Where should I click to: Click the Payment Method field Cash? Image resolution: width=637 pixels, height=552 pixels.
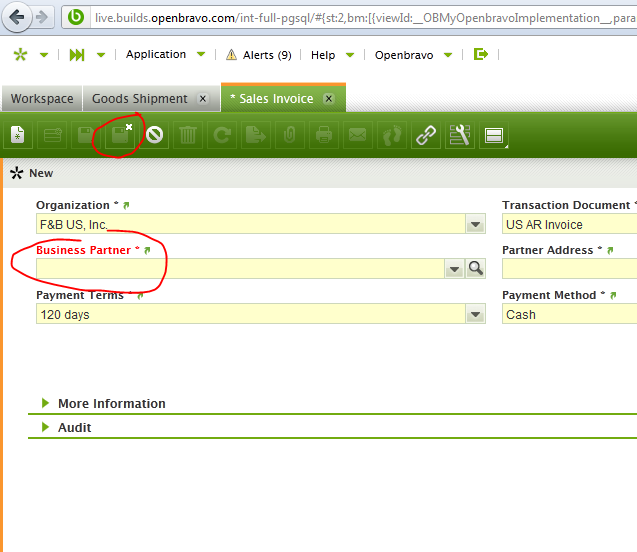[570, 314]
